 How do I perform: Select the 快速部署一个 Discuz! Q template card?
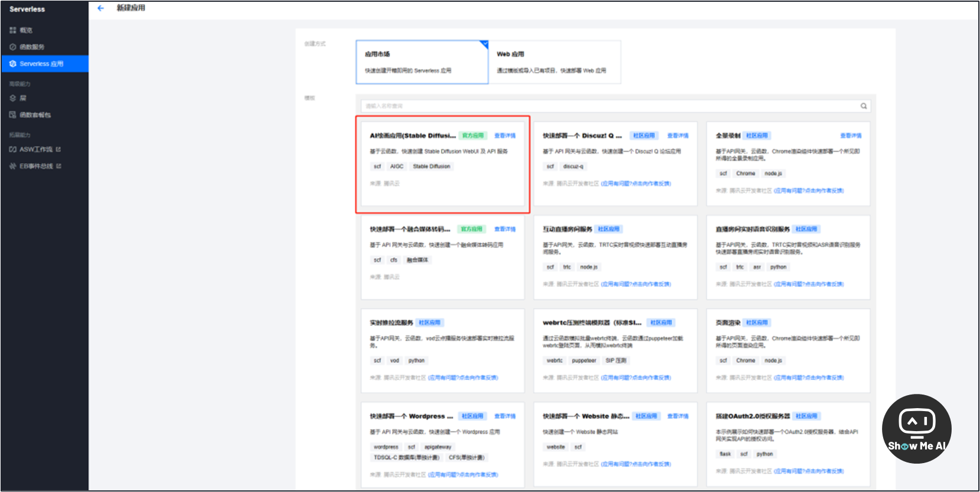tap(616, 164)
